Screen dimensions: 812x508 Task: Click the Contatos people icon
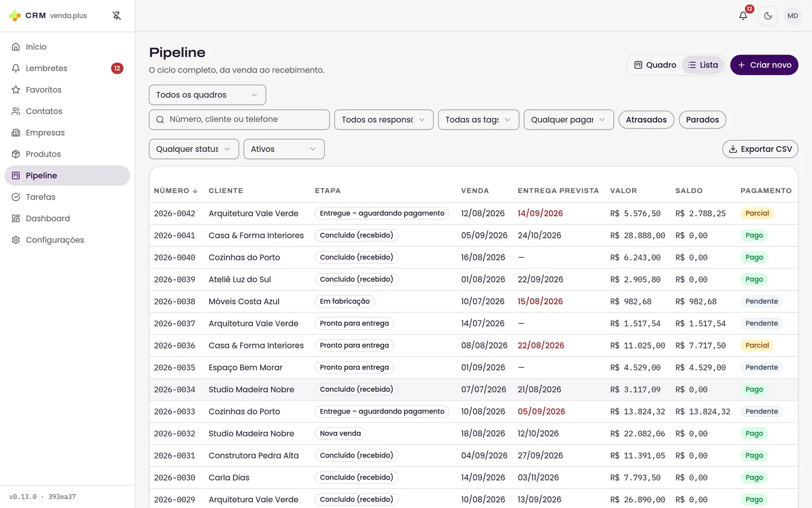point(16,111)
